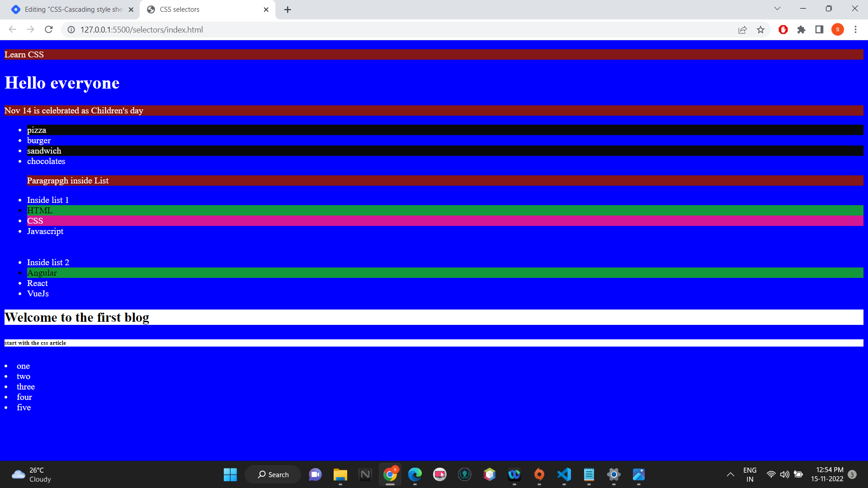868x488 pixels.
Task: Reload the current page
Action: point(49,29)
